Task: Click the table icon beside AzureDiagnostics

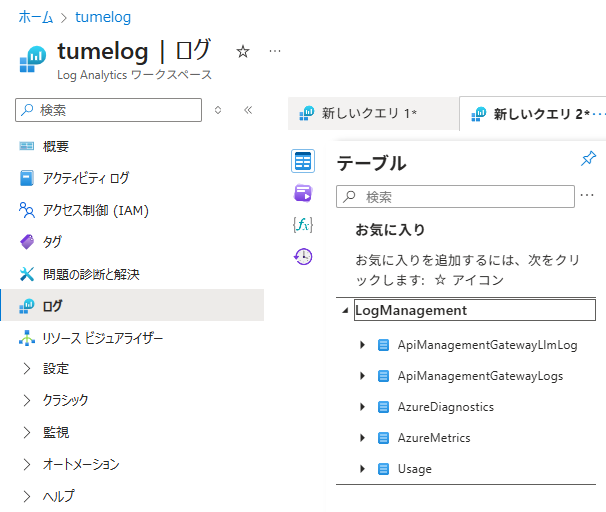Action: (x=383, y=407)
